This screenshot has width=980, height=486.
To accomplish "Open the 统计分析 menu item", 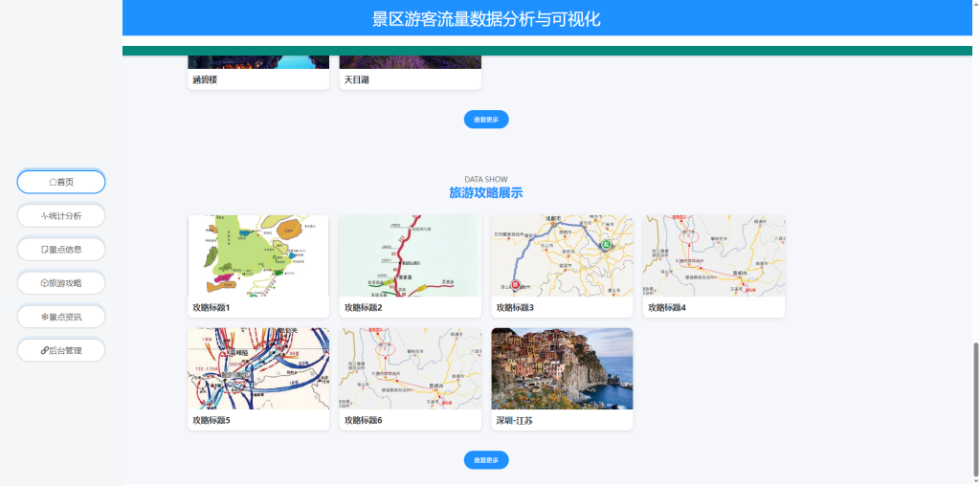I will point(61,215).
